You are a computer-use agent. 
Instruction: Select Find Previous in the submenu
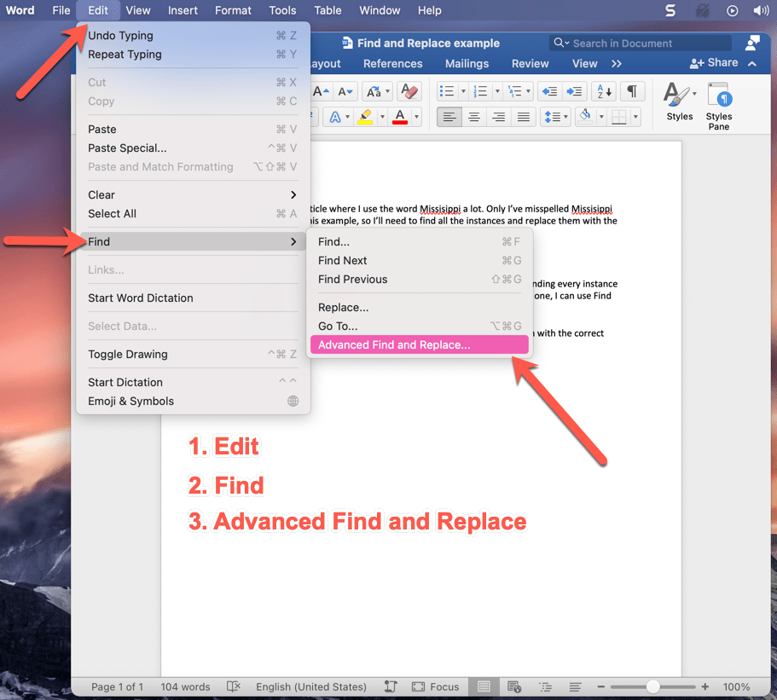(420, 280)
